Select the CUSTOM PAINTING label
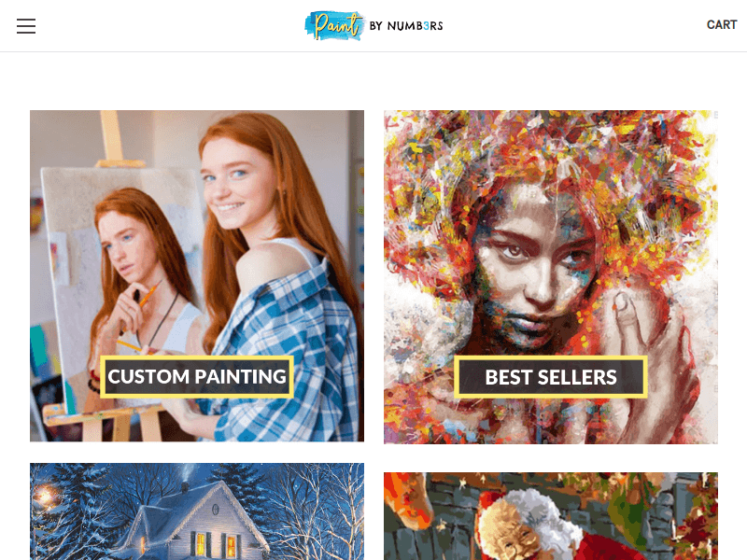This screenshot has height=560, width=747. (197, 377)
